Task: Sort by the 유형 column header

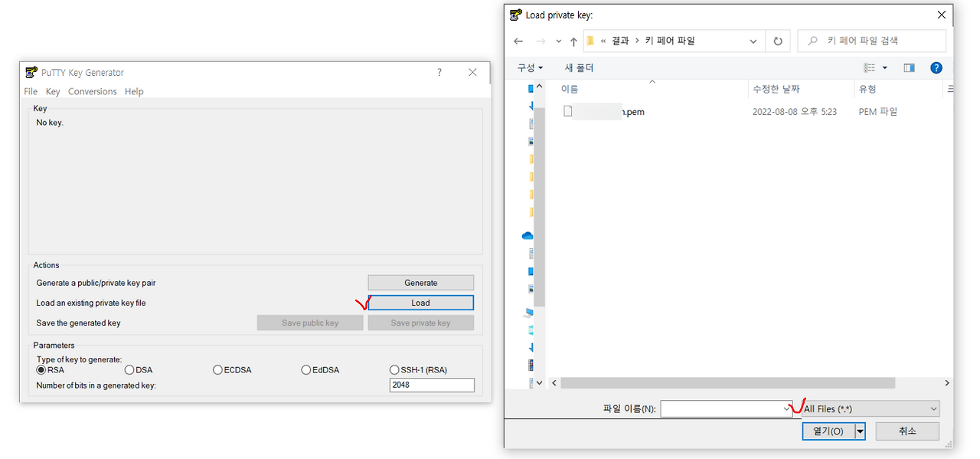Action: [867, 89]
